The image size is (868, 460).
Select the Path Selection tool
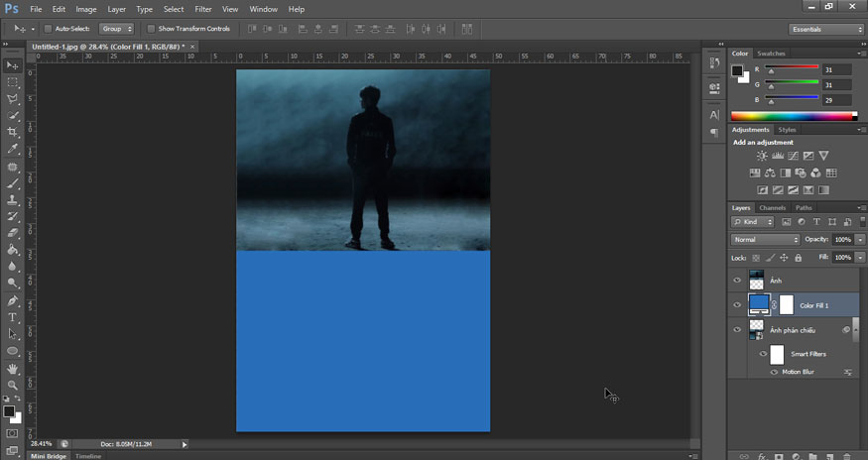pyautogui.click(x=12, y=334)
